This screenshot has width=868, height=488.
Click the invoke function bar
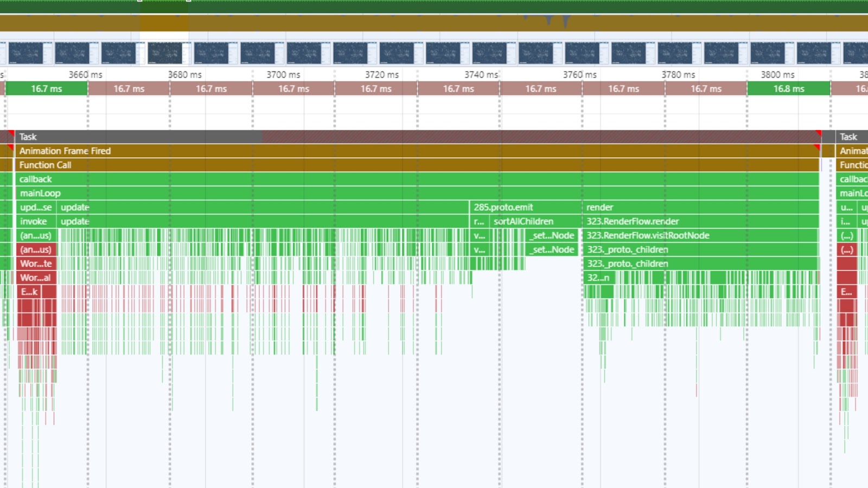[36, 221]
